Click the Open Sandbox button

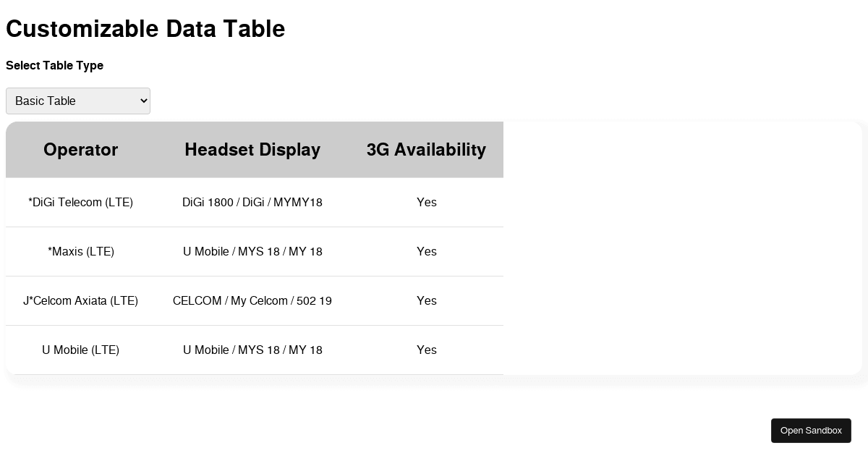click(x=811, y=431)
